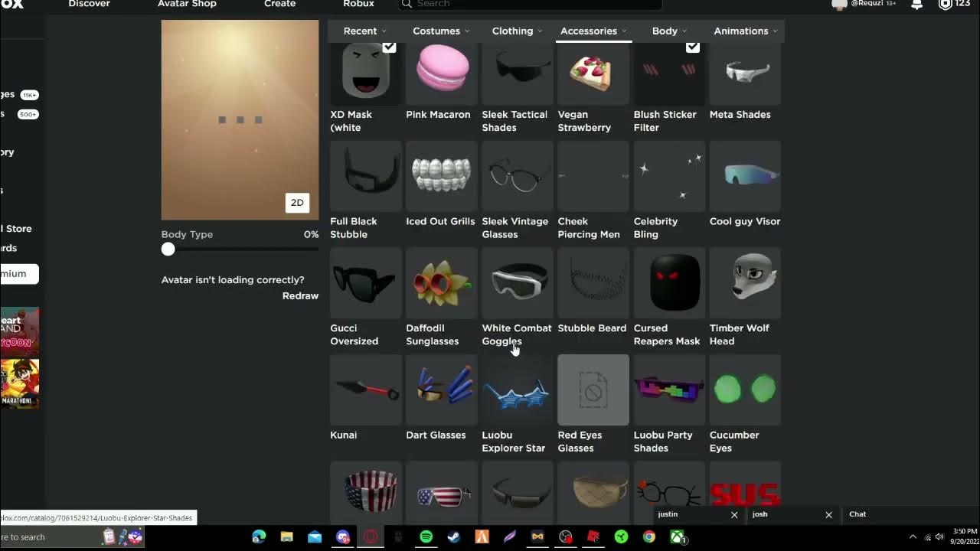Screen dimensions: 980x551
Task: Choose the Stubble Beard icon
Action: (x=593, y=282)
